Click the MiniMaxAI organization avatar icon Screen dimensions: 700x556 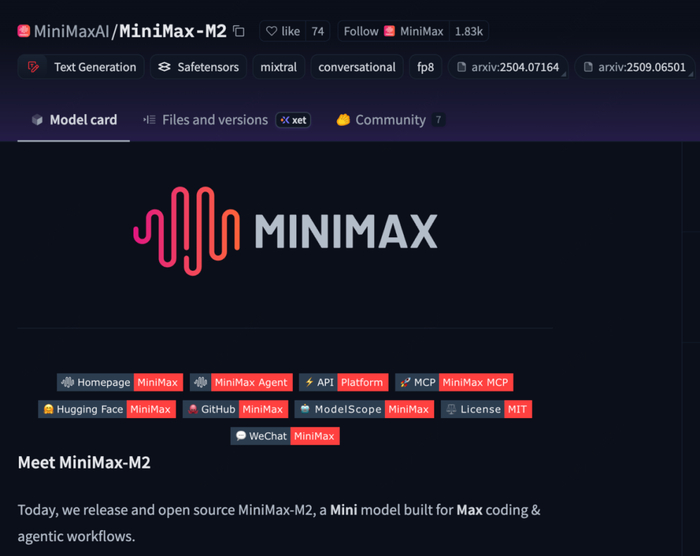click(x=24, y=31)
